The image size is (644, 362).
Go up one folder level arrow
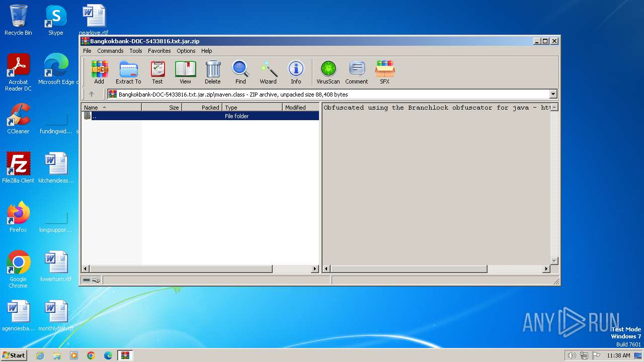(92, 94)
